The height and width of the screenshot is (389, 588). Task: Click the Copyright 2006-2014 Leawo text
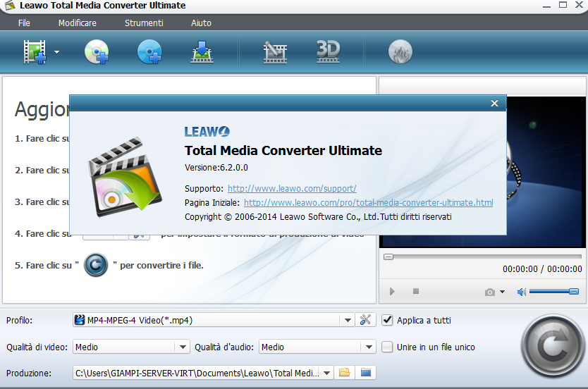pyautogui.click(x=318, y=217)
